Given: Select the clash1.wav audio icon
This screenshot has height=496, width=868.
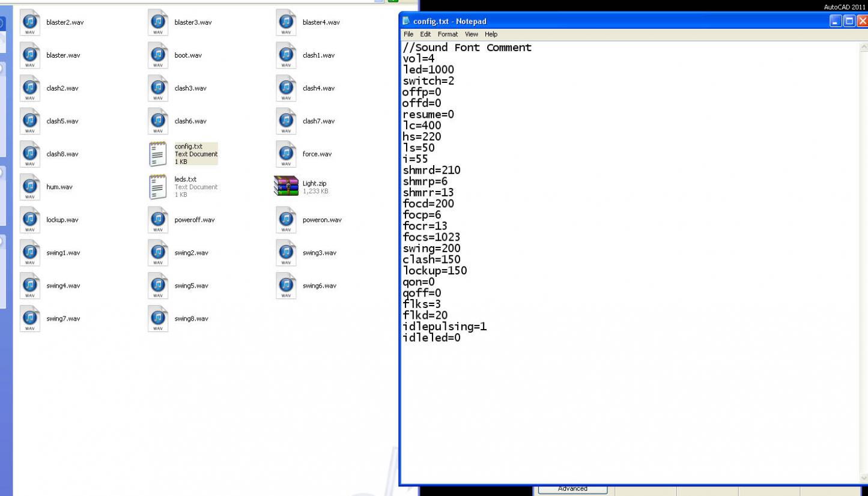Looking at the screenshot, I should [x=285, y=55].
